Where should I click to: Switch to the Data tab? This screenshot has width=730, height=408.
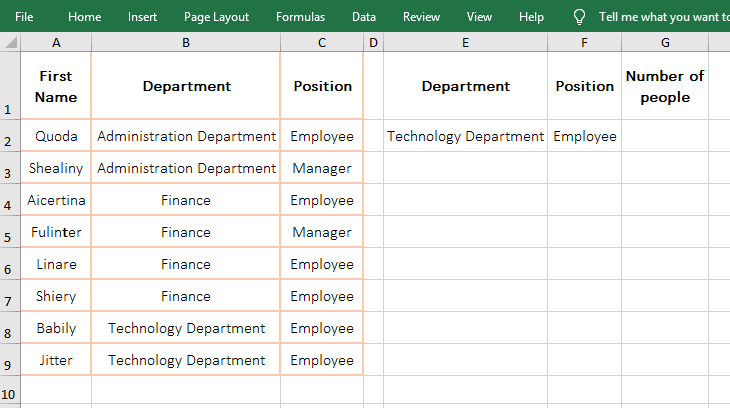(364, 17)
